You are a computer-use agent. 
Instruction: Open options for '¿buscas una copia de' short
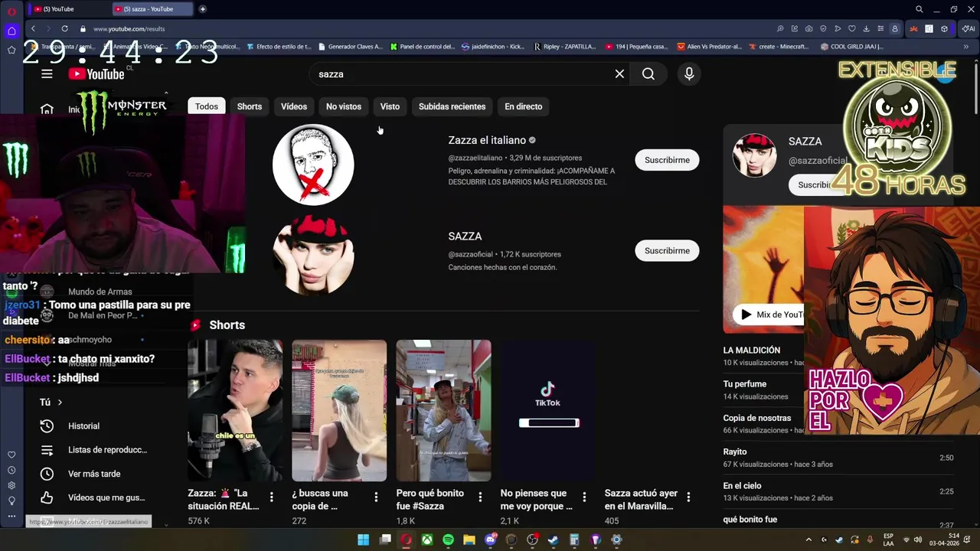coord(376,497)
